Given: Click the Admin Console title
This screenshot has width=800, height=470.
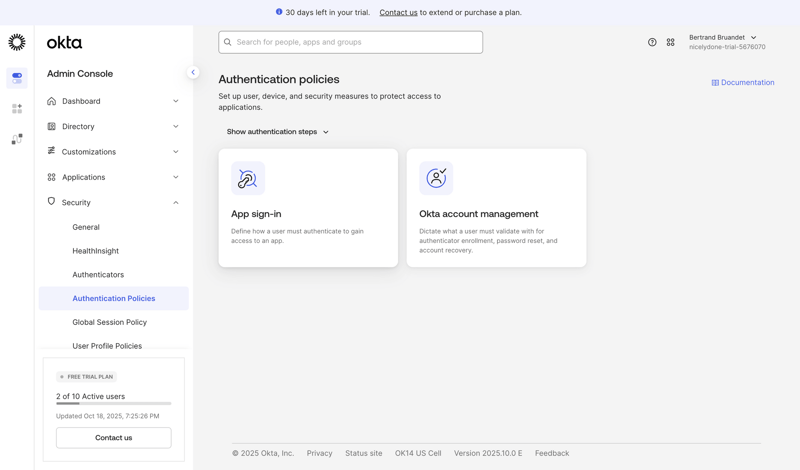Looking at the screenshot, I should 80,73.
